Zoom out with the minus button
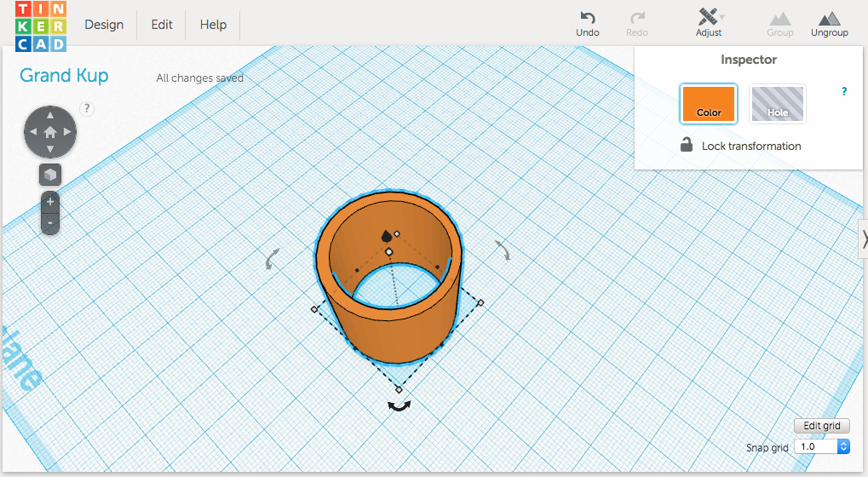This screenshot has width=868, height=477. (x=50, y=223)
